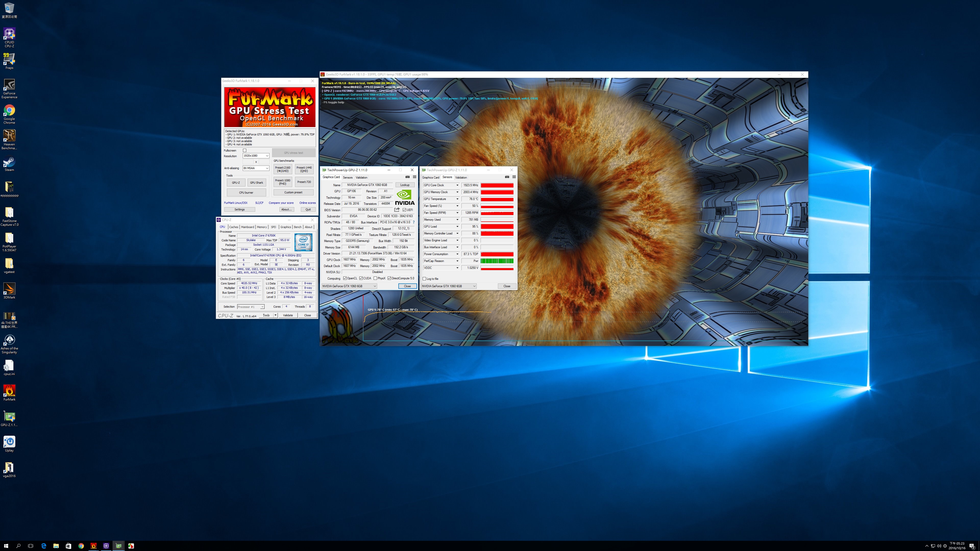Image resolution: width=980 pixels, height=551 pixels.
Task: Open Compare your score link
Action: point(281,203)
